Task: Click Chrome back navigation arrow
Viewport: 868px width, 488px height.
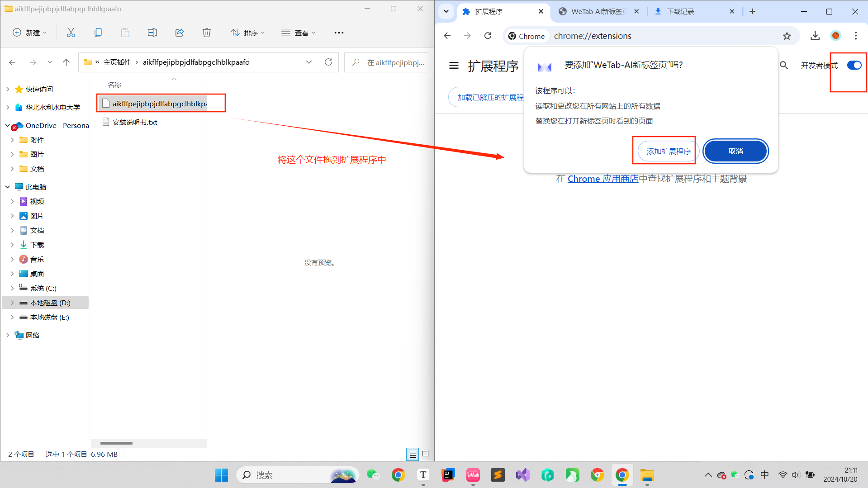Action: [447, 36]
